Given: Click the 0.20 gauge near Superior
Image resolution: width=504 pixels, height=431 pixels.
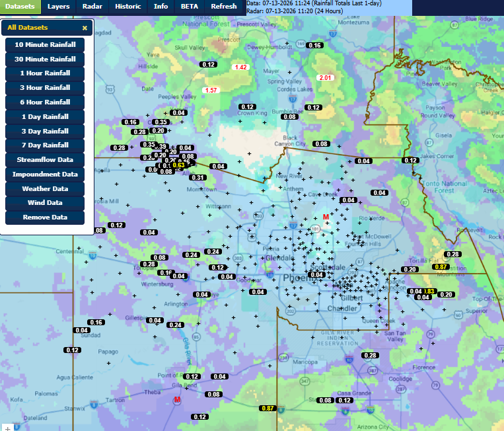Looking at the screenshot, I should [x=446, y=295].
